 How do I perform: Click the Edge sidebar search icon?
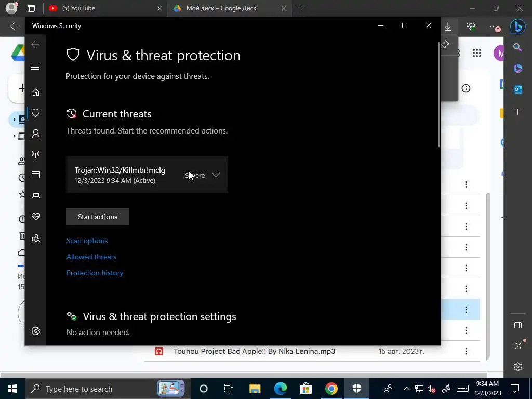pyautogui.click(x=517, y=47)
